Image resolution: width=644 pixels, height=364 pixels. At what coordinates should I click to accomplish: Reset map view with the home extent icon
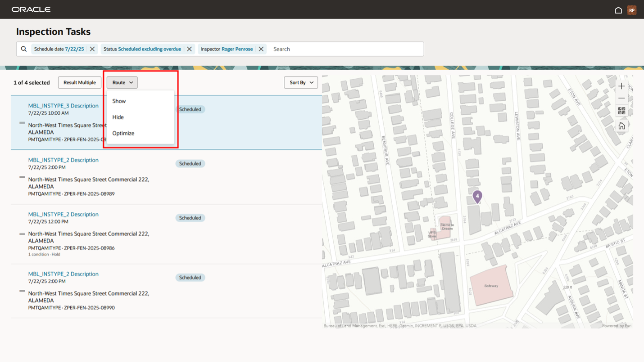coord(621,126)
